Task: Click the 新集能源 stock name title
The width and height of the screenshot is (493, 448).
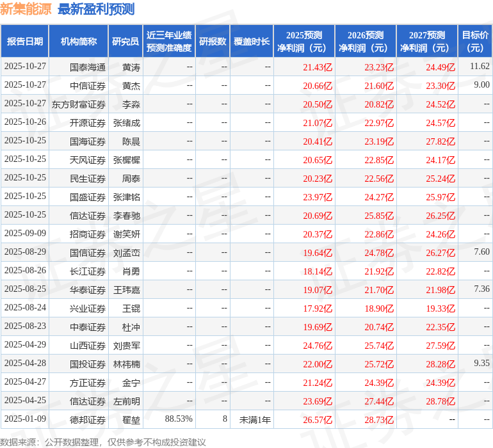Action: coord(26,9)
